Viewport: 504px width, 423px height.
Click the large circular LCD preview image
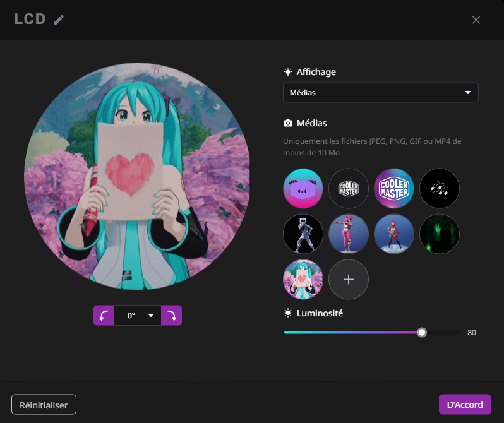[137, 176]
